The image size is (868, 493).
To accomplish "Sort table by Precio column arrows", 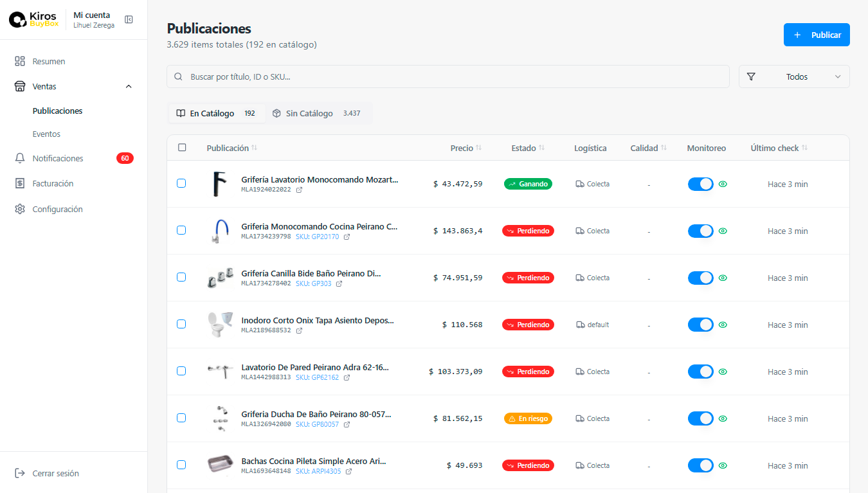I will 478,148.
